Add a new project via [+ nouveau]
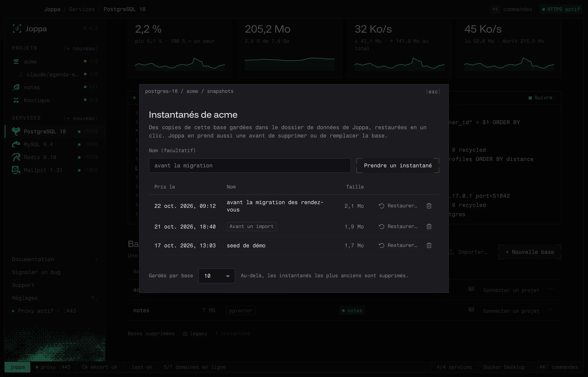The height and width of the screenshot is (377, 588). (x=81, y=49)
